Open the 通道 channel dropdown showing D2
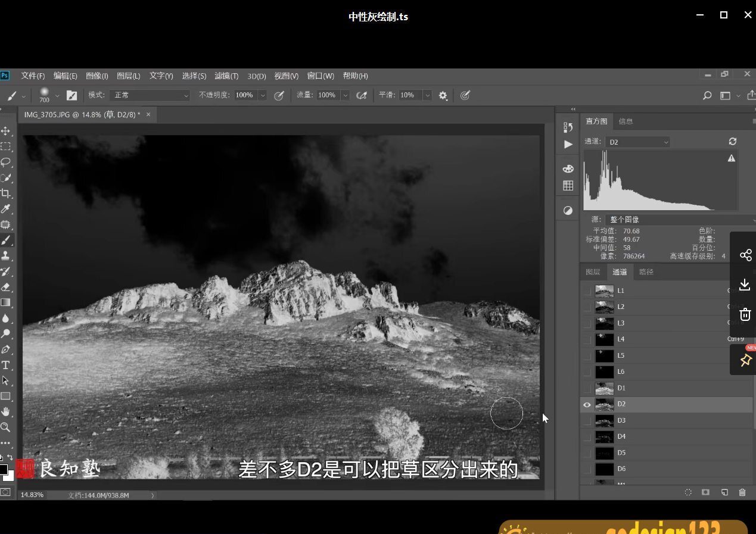Image resolution: width=756 pixels, height=534 pixels. (x=637, y=142)
